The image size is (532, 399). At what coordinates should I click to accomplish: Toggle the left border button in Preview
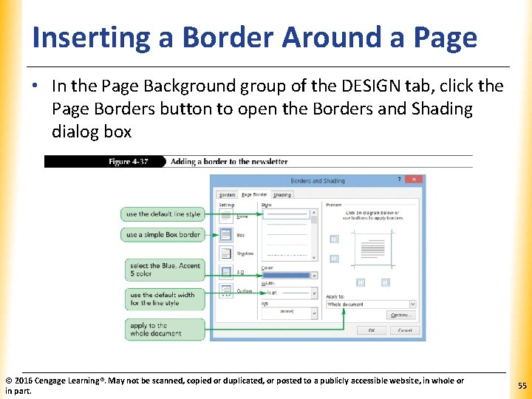pos(361,282)
